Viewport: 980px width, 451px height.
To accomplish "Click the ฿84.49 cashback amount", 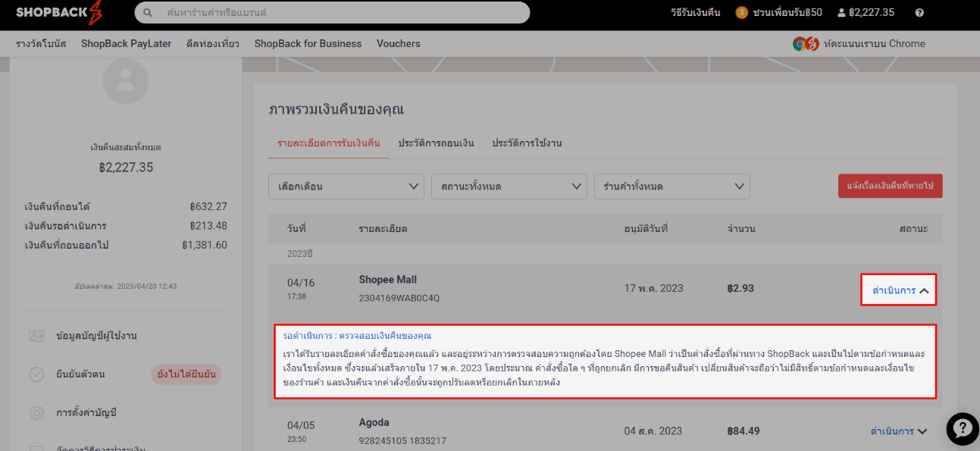I will coord(744,431).
